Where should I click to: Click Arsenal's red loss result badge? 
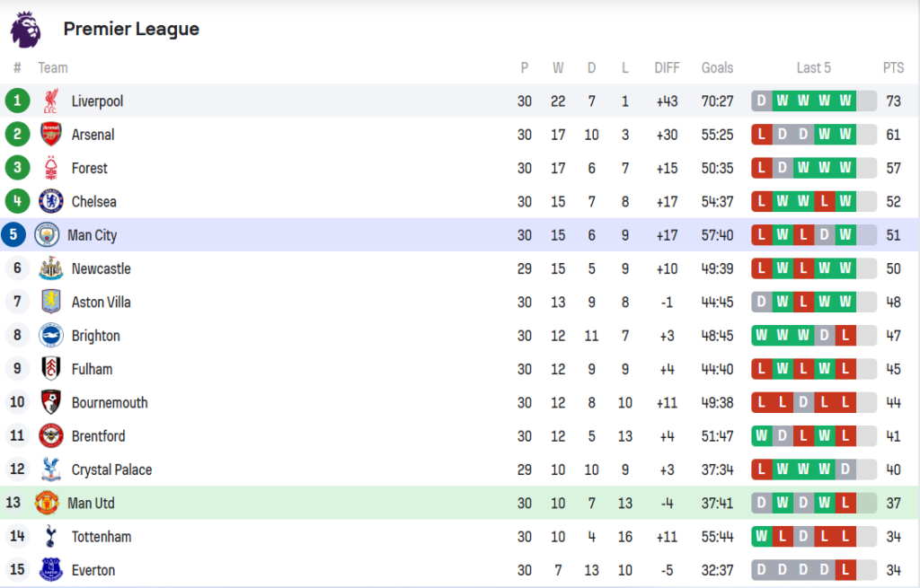pos(762,135)
